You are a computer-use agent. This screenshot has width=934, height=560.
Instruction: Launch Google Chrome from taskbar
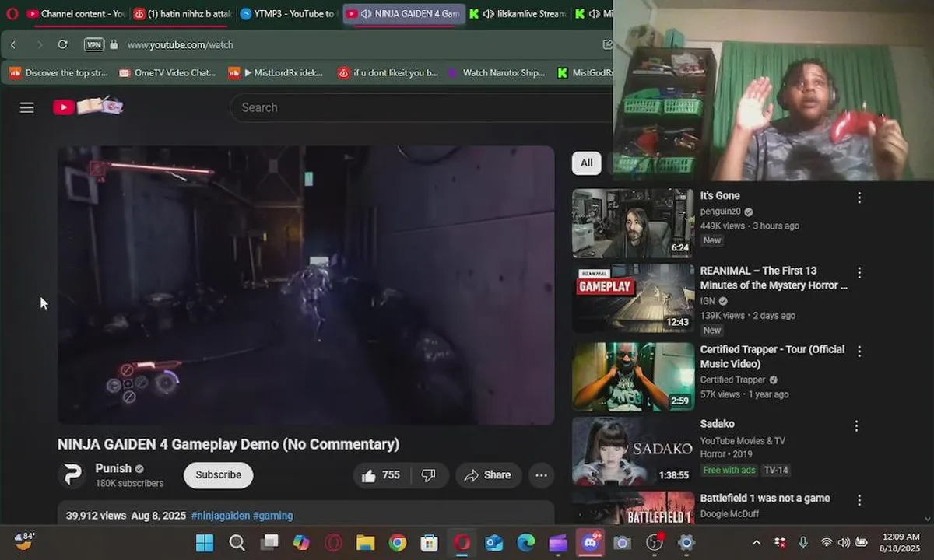[x=398, y=543]
